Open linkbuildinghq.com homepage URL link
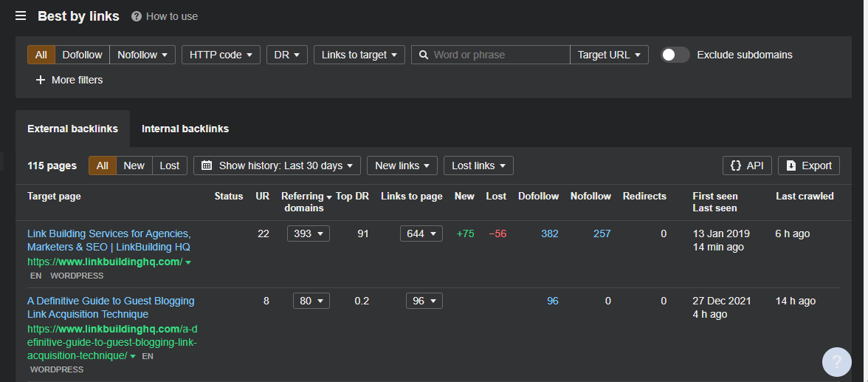 [x=105, y=262]
